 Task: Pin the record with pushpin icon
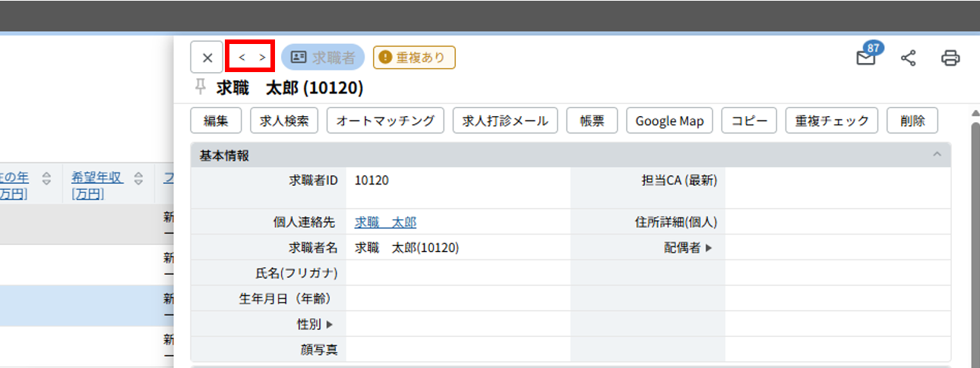click(x=201, y=87)
